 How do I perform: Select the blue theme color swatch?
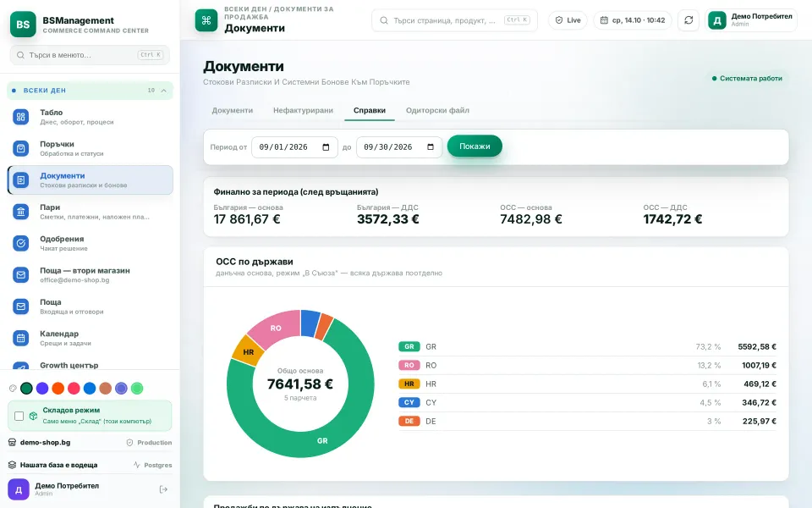[x=90, y=389]
